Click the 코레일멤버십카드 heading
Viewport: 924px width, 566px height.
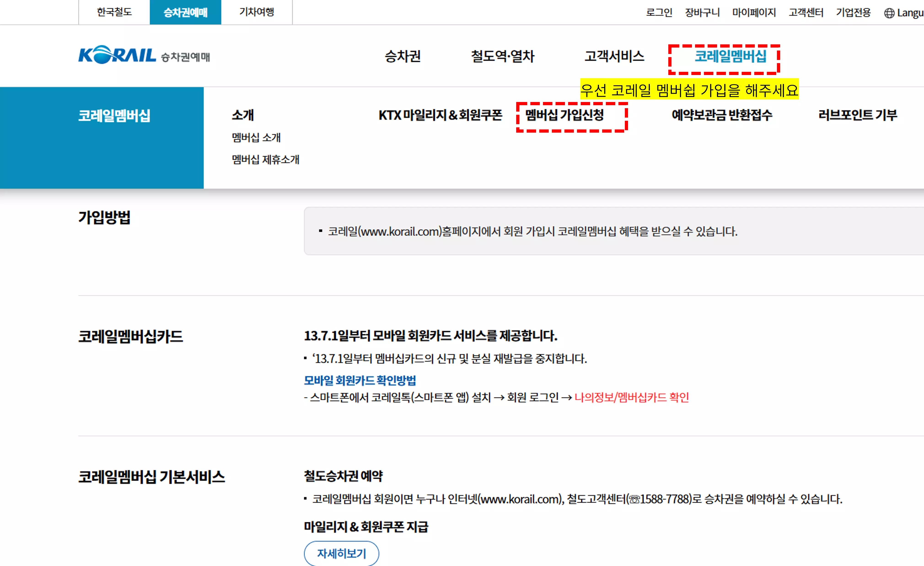(x=131, y=337)
